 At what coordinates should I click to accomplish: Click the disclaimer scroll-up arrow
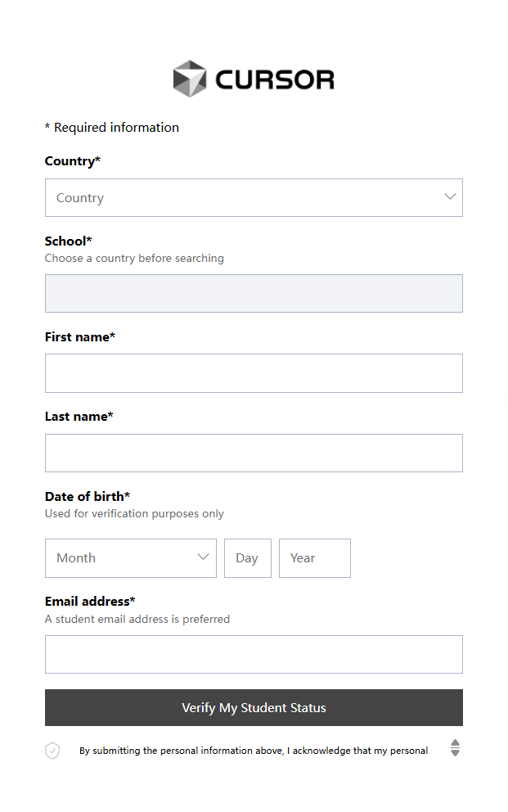tap(455, 743)
